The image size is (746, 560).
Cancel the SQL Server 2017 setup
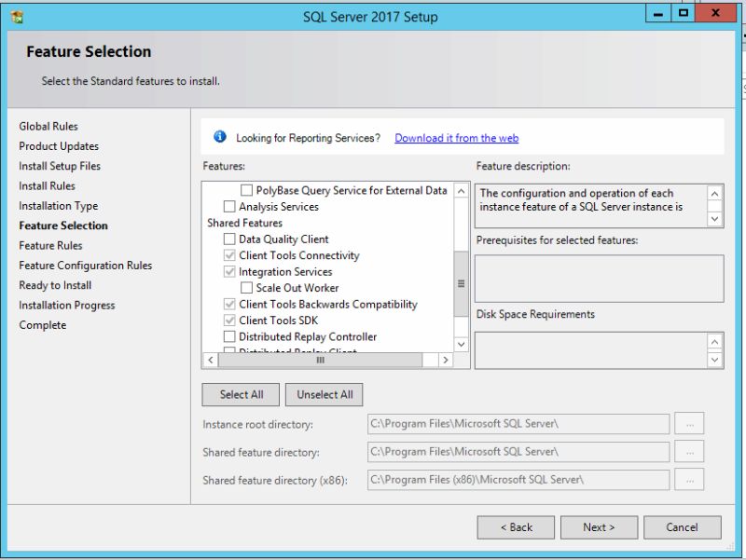682,526
